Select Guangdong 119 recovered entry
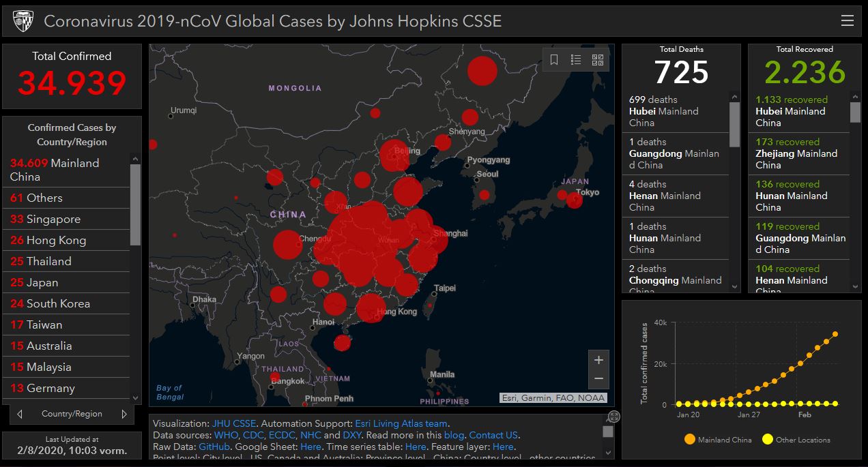Viewport: 868px width, 467px height. pyautogui.click(x=800, y=238)
